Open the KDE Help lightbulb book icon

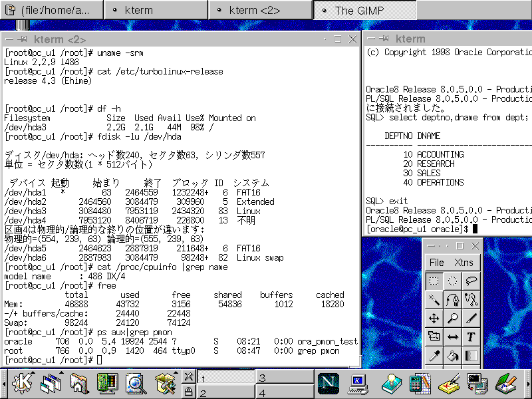[392, 384]
